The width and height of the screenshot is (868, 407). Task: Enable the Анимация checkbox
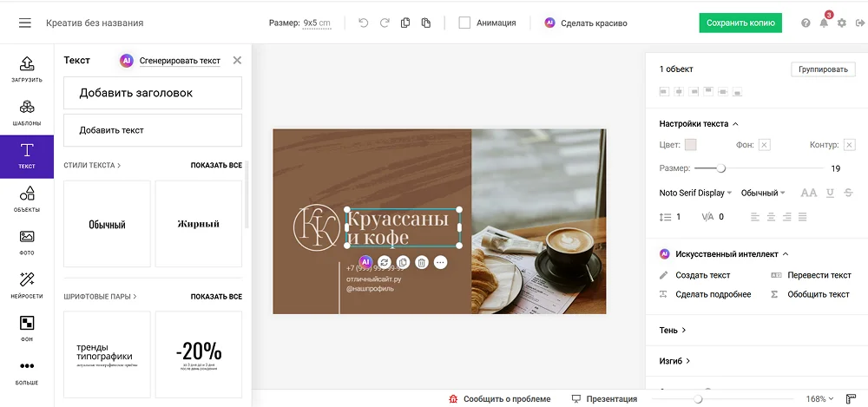pyautogui.click(x=465, y=23)
